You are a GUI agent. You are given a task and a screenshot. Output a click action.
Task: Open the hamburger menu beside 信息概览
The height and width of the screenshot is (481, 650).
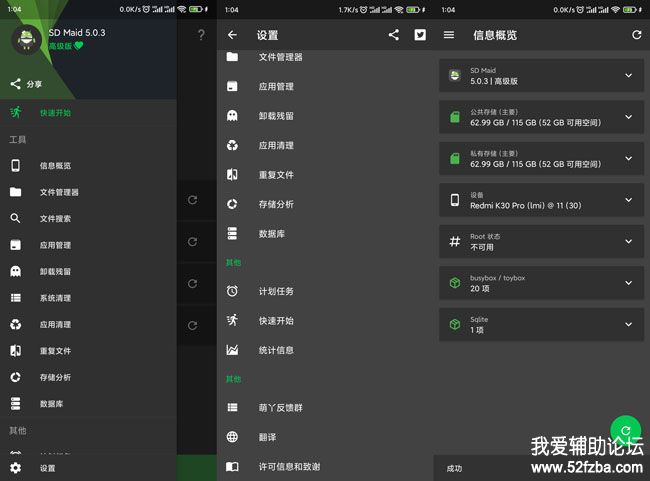point(449,35)
